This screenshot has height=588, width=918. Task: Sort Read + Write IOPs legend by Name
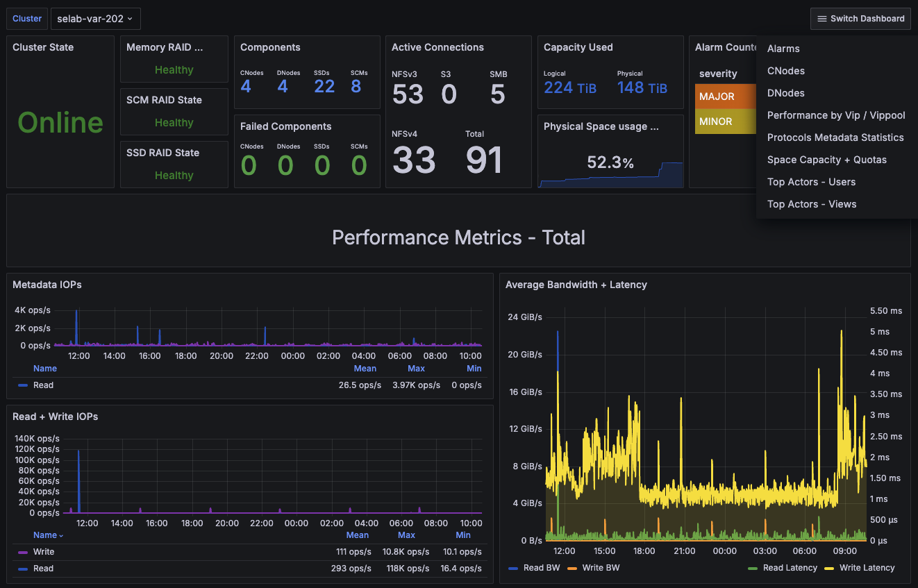coord(48,535)
